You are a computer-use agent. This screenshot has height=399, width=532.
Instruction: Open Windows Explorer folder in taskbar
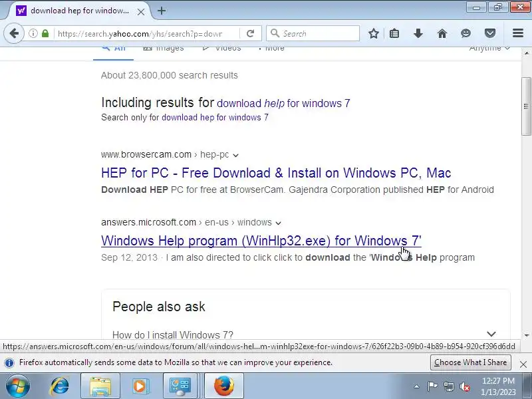coord(100,386)
